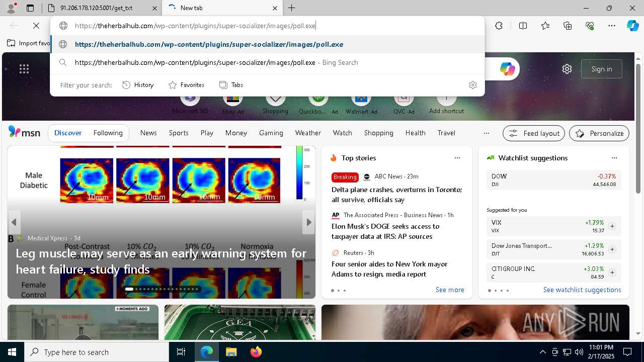Open the volume control in system tray
This screenshot has height=362, width=644.
579,352
